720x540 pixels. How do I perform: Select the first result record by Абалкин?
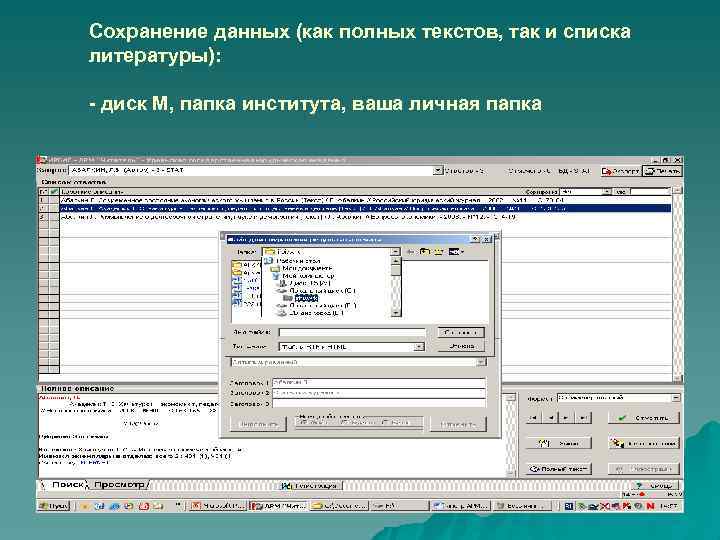pyautogui.click(x=366, y=200)
